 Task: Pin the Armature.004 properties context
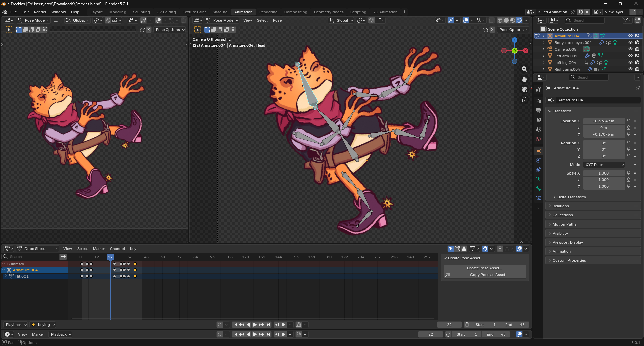click(x=637, y=88)
